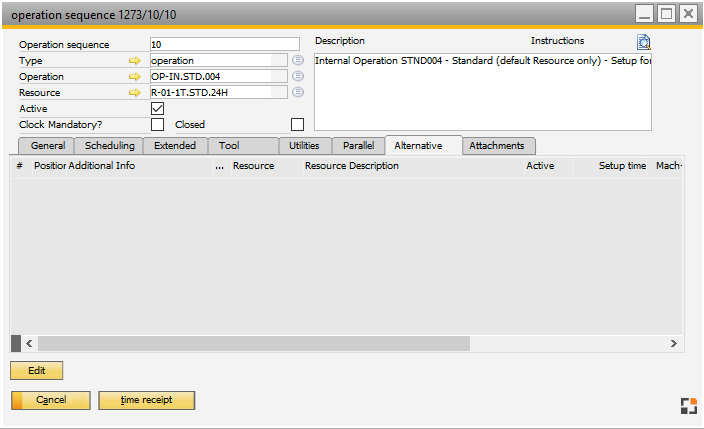Click the time receipt button
This screenshot has height=429, width=704.
point(146,400)
